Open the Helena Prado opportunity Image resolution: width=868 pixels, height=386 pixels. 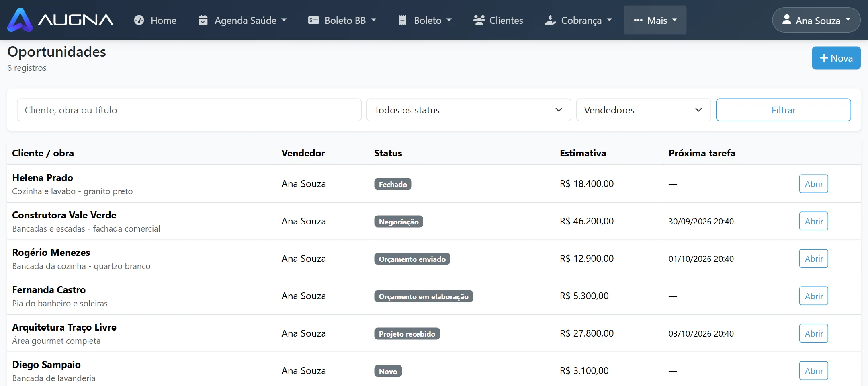pyautogui.click(x=814, y=184)
